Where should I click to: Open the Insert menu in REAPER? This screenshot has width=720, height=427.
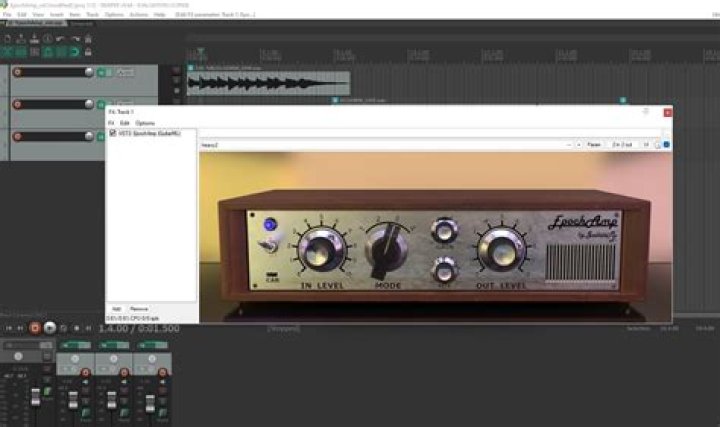coord(56,15)
